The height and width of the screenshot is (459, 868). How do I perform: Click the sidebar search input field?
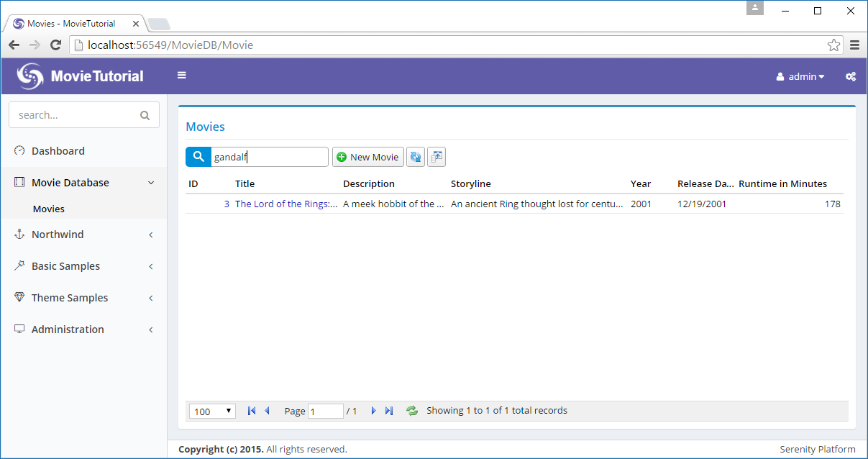(76, 115)
